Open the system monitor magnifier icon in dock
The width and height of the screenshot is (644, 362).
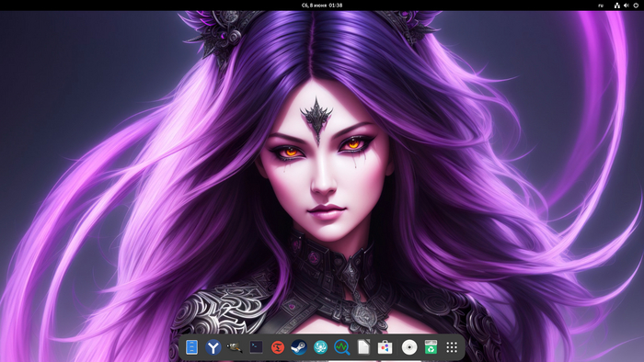pos(341,347)
